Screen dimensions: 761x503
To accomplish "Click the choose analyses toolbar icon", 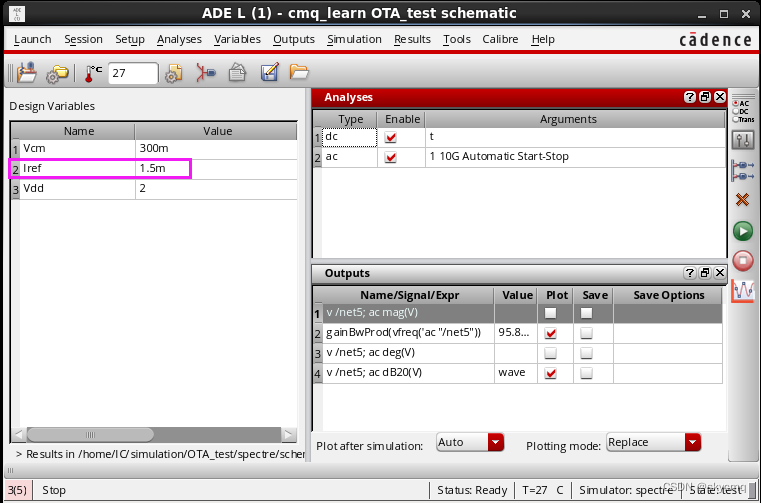I will pyautogui.click(x=206, y=73).
